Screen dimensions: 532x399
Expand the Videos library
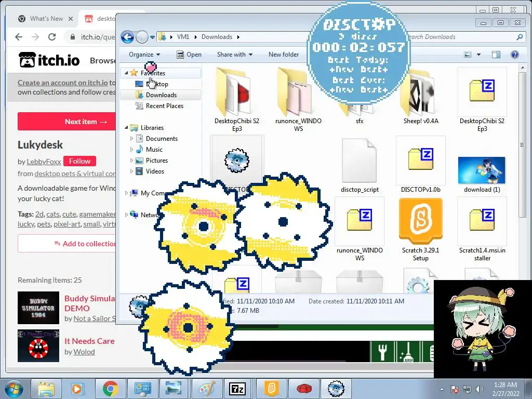pos(131,171)
